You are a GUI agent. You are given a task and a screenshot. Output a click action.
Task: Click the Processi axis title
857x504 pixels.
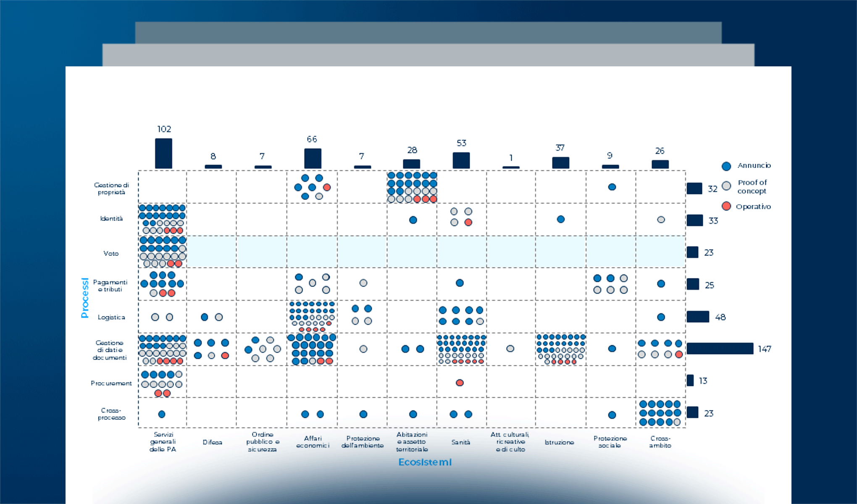click(85, 297)
